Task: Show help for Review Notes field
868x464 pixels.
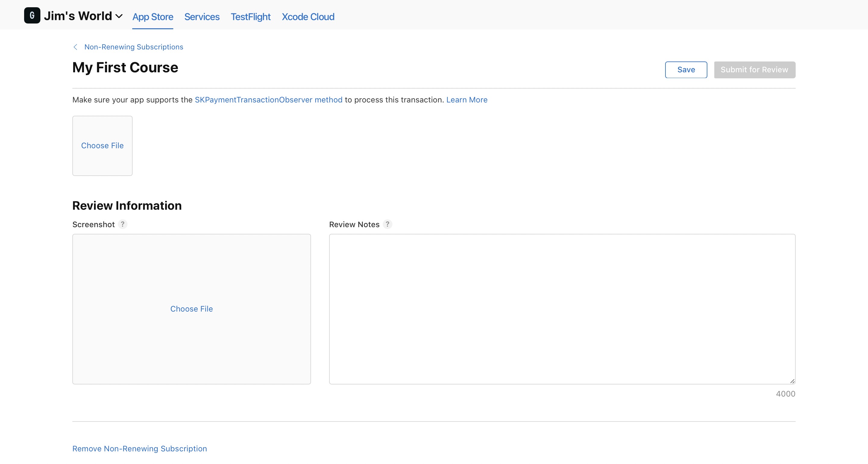Action: click(387, 224)
